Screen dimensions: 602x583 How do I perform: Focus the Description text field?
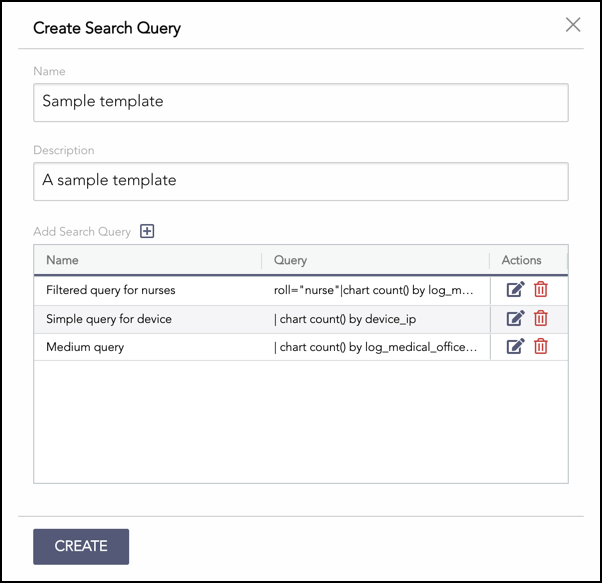click(x=300, y=181)
